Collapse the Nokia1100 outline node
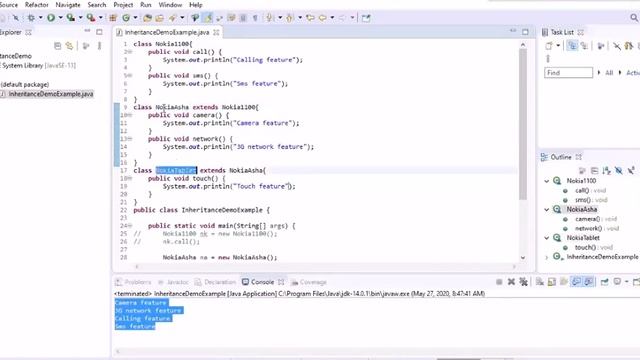The width and height of the screenshot is (640, 360). click(x=547, y=181)
